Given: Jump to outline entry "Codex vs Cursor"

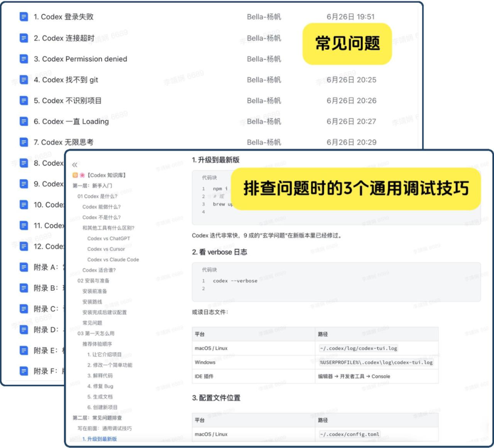Looking at the screenshot, I should tap(106, 249).
